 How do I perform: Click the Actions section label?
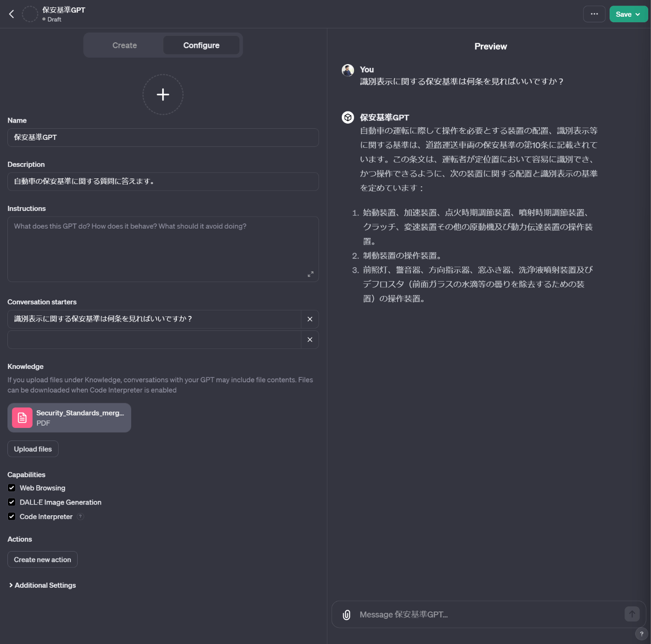20,539
